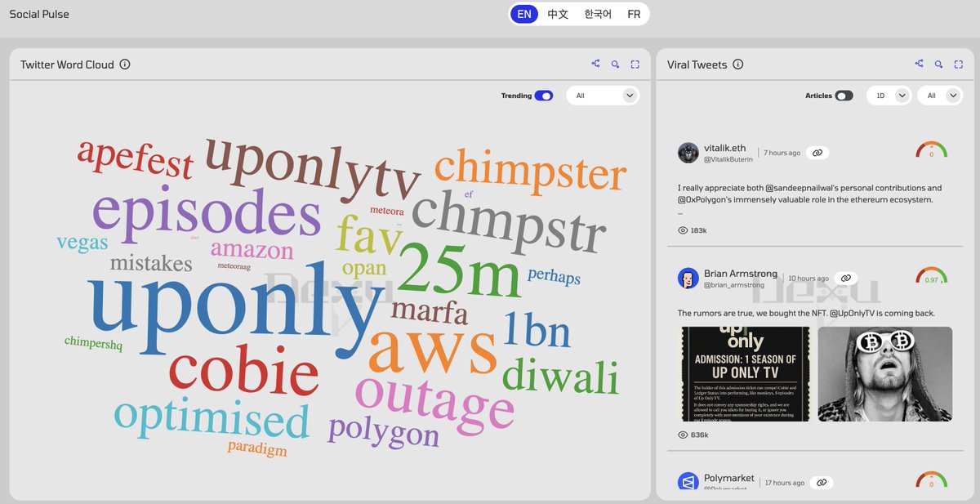Click word '1bn' in word cloud
980x504 pixels.
pos(537,330)
